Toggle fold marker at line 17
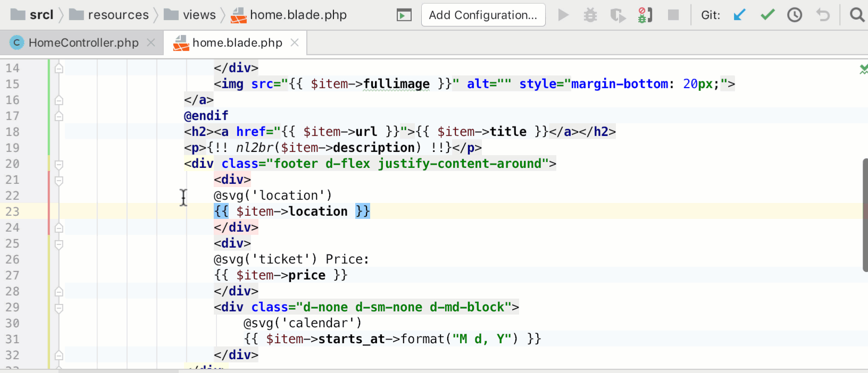 tap(59, 116)
